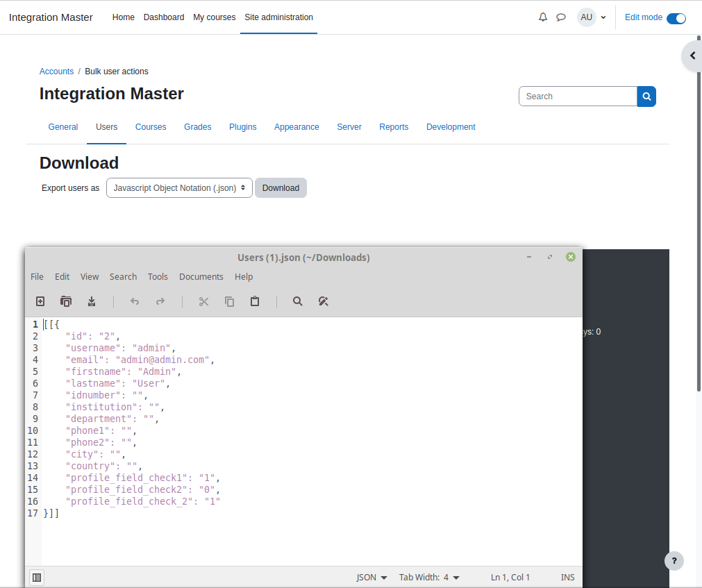Viewport: 702px width, 588px height.
Task: Toggle the editor side pane button
Action: coord(37,578)
